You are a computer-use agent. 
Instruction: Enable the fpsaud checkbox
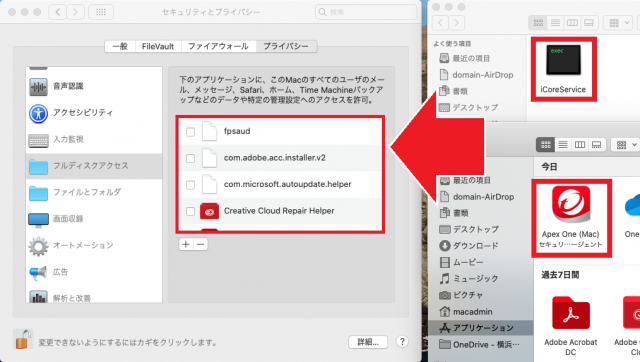click(x=190, y=132)
